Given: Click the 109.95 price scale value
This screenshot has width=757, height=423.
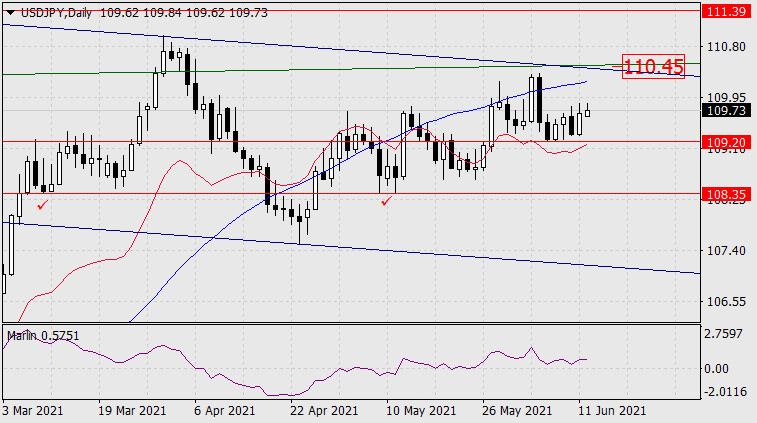Looking at the screenshot, I should pyautogui.click(x=726, y=98).
